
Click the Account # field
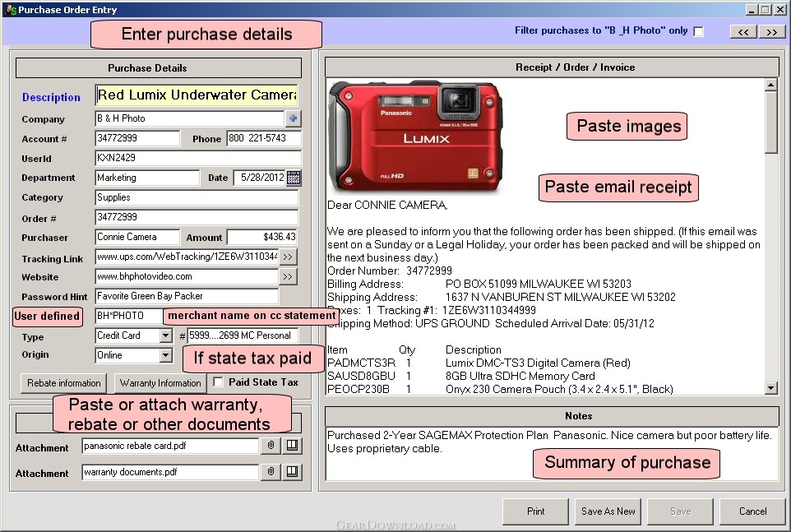(x=137, y=138)
